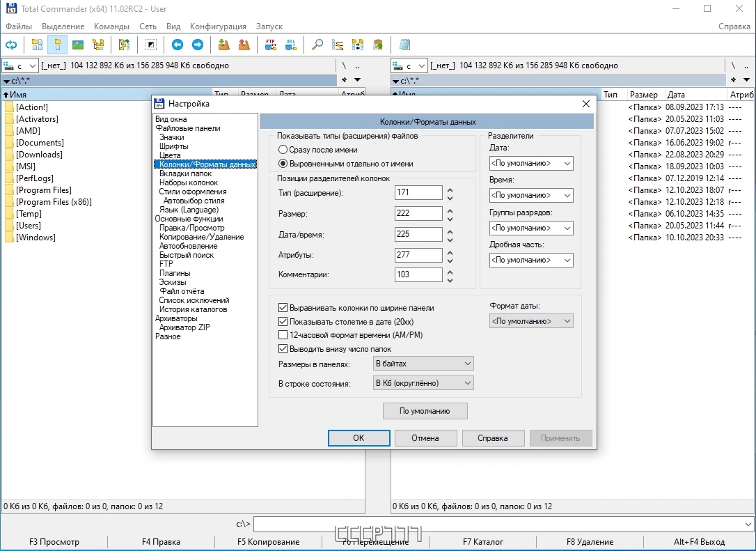
Task: Select 'Вкладки папок' in settings tree
Action: pos(186,173)
